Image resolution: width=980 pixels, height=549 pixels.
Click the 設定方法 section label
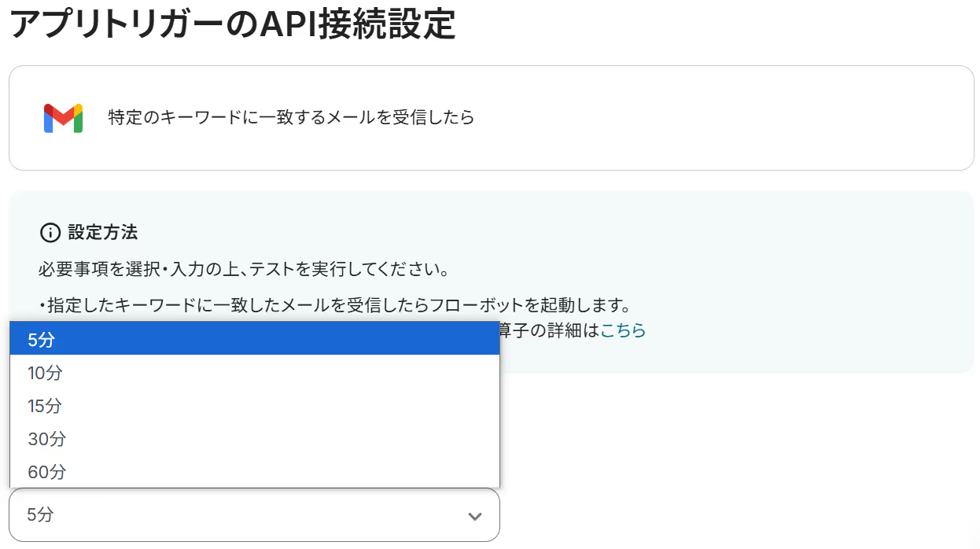pos(103,233)
